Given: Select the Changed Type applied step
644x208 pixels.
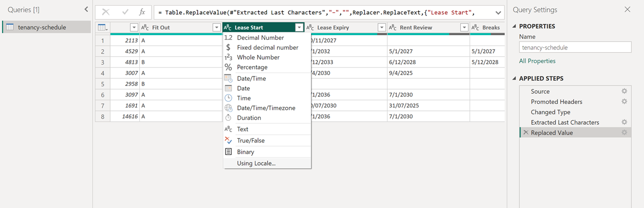Looking at the screenshot, I should 550,112.
